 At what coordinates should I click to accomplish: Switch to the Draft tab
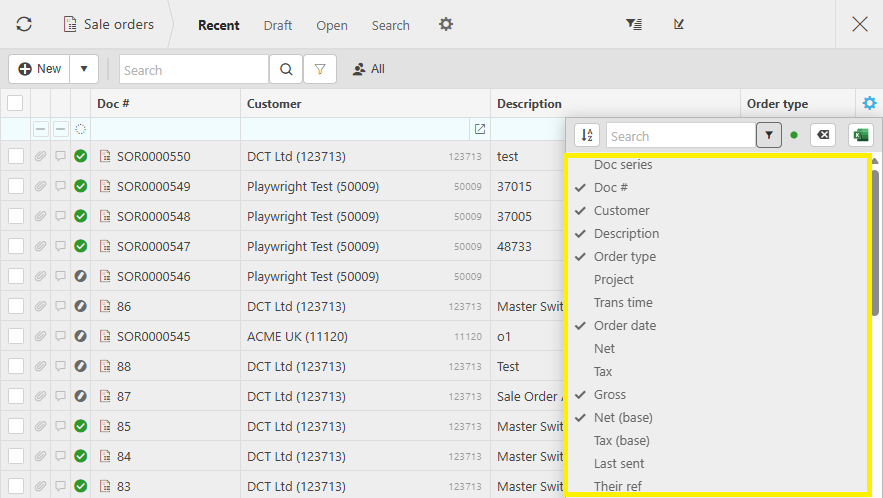click(x=278, y=25)
